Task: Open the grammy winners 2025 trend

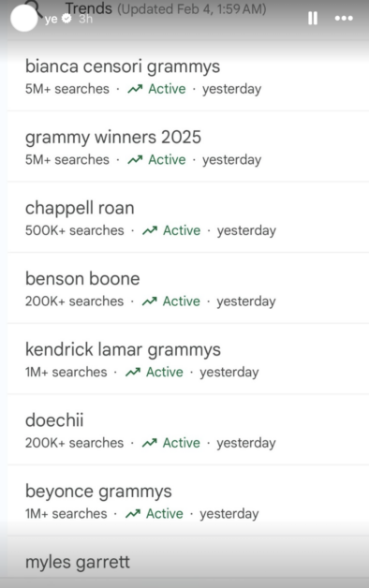Action: (188, 147)
